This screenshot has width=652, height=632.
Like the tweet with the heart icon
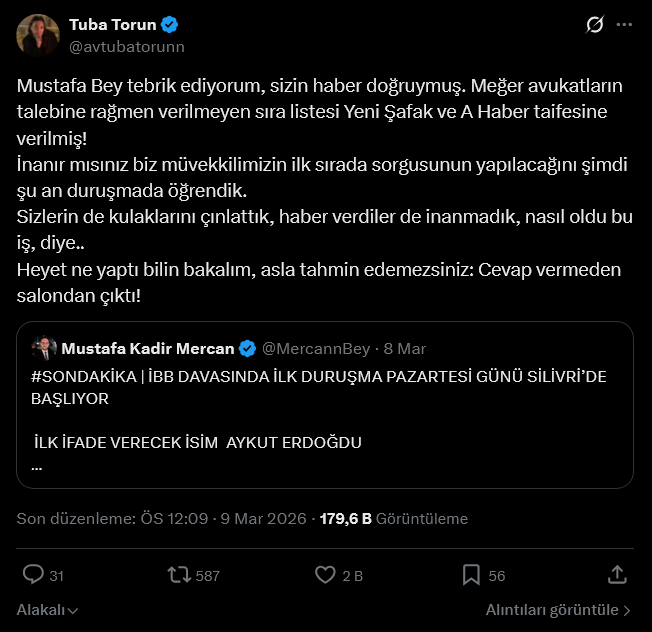coord(325,575)
